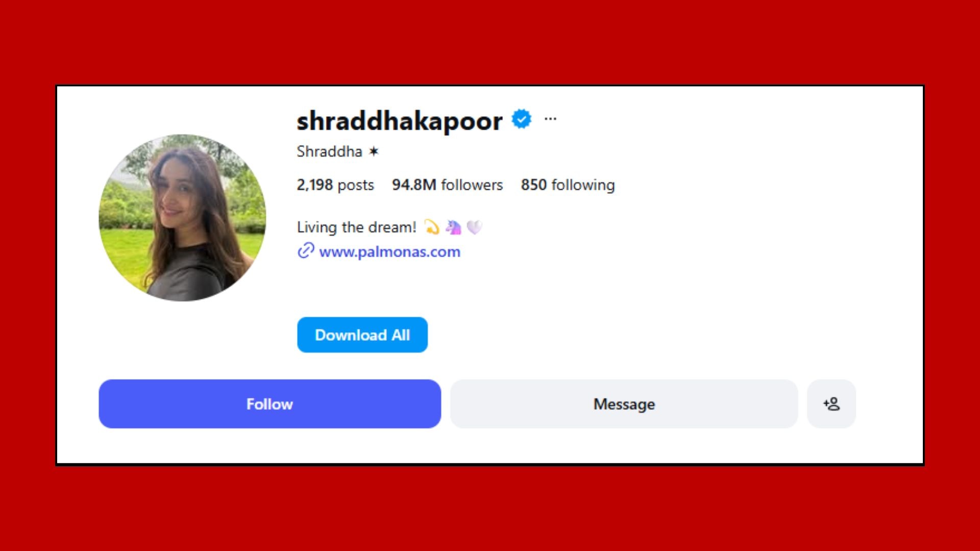Screen dimensions: 980x551
Task: Click the white heart emoji in bio
Action: 474,227
